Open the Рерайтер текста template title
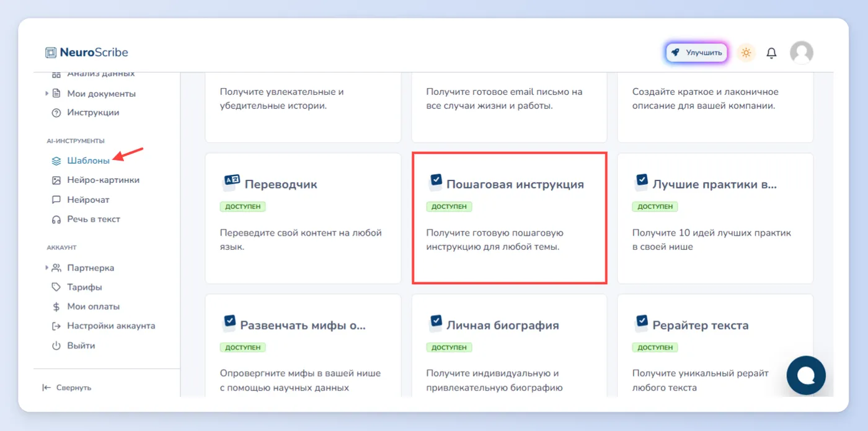 point(701,325)
